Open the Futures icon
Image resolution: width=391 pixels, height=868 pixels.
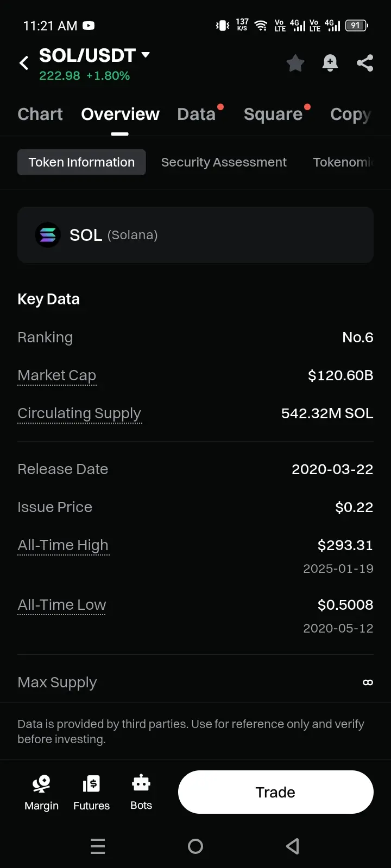pyautogui.click(x=91, y=784)
